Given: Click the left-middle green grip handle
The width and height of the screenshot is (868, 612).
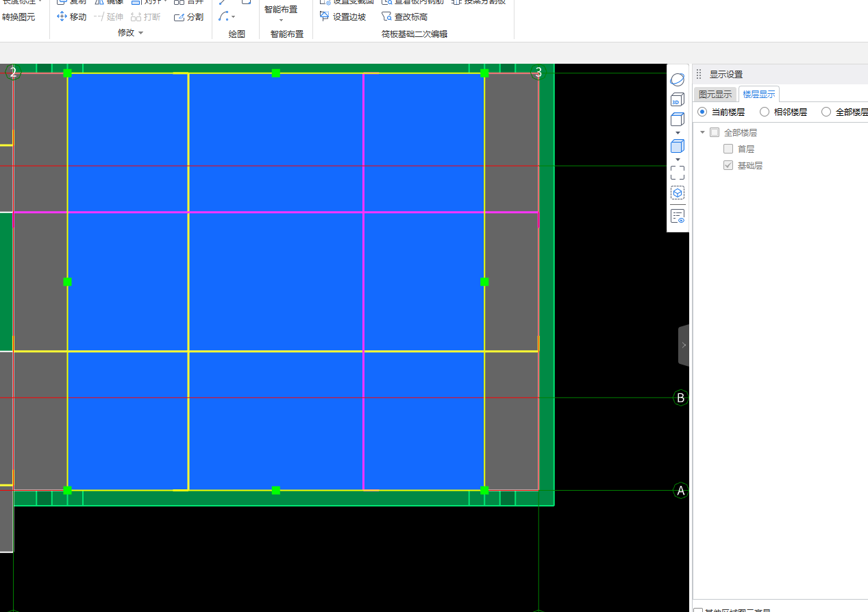Looking at the screenshot, I should point(67,282).
